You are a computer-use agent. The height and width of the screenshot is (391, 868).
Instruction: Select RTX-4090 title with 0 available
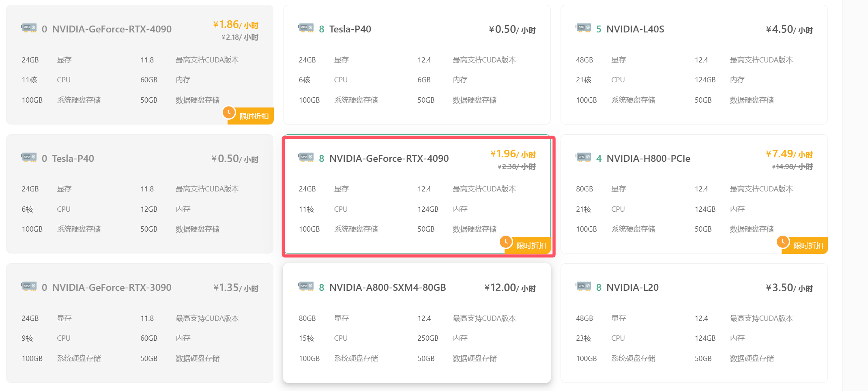[112, 29]
